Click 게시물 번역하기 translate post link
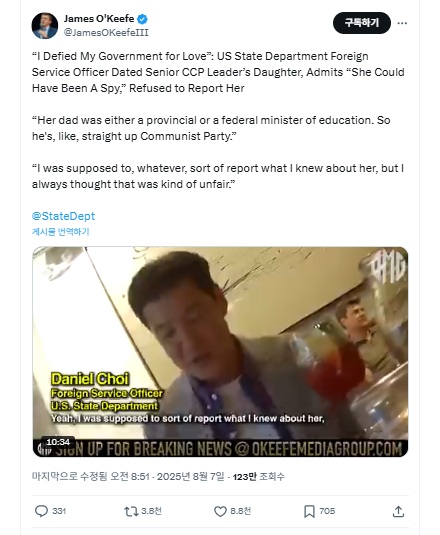Screen dimensions: 440x535 (60, 232)
